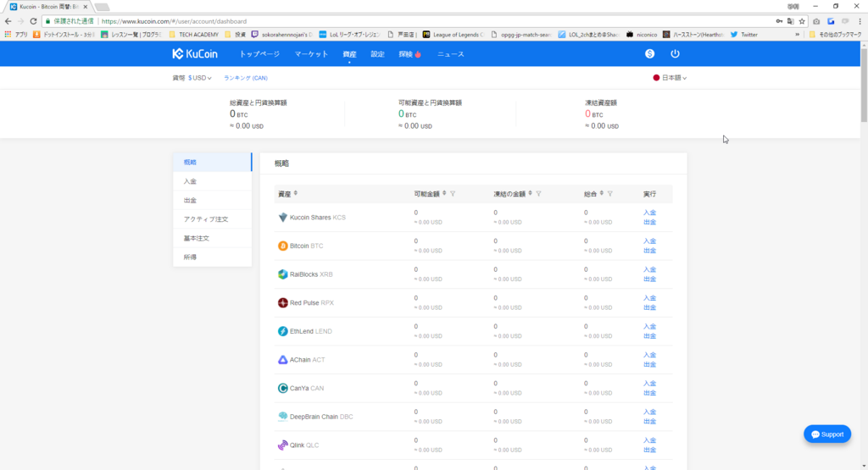Select 出金 in the sidebar
Screen dimensions: 868x470
[212, 200]
